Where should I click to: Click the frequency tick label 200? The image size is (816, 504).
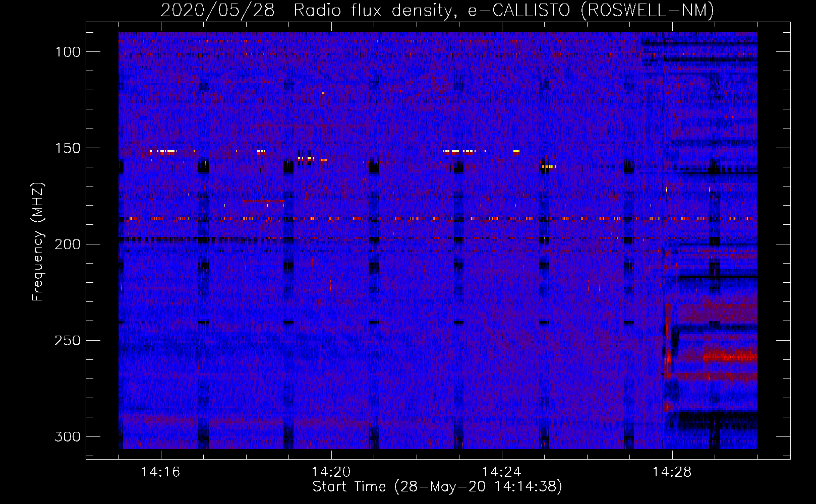click(x=68, y=244)
